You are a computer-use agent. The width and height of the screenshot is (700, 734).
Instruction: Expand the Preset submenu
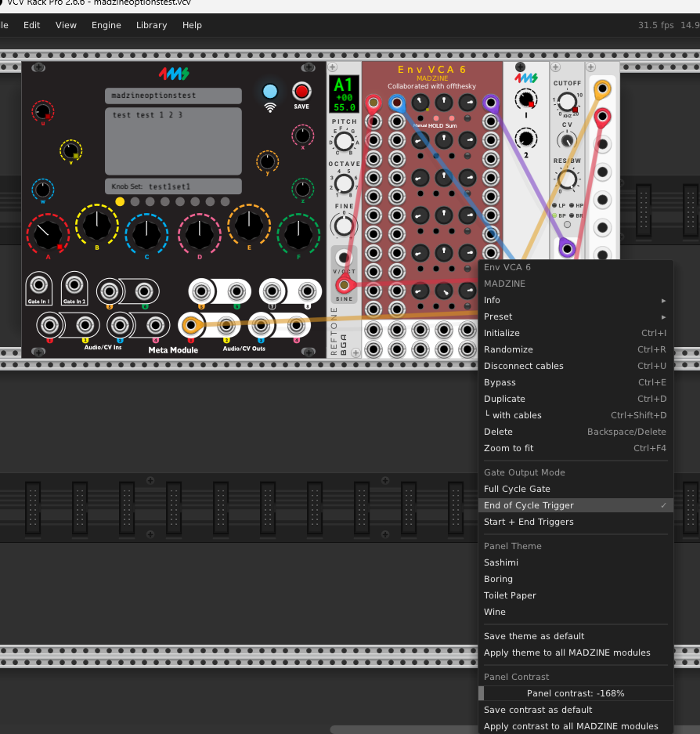(x=575, y=316)
